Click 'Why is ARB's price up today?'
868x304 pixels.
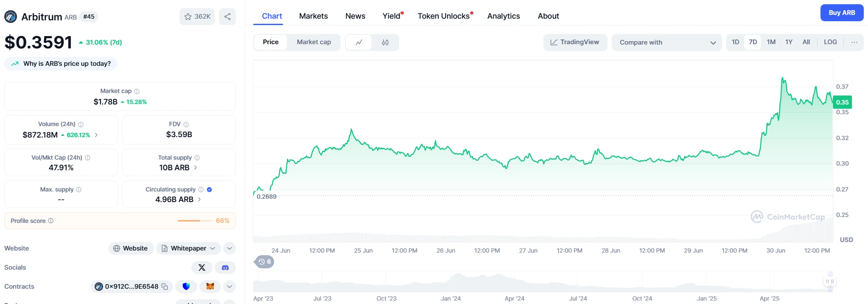[61, 64]
